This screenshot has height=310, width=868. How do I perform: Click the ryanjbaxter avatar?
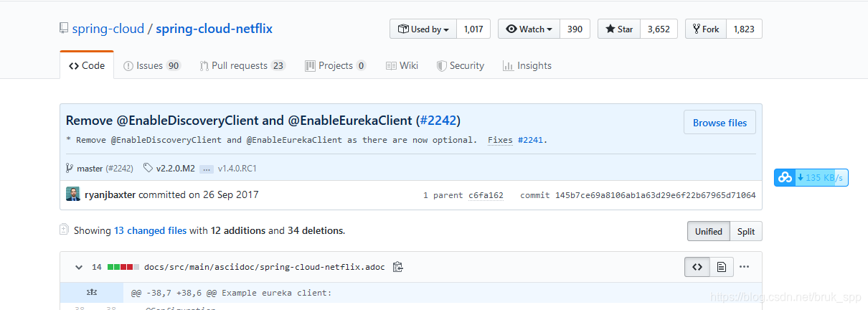coord(73,194)
